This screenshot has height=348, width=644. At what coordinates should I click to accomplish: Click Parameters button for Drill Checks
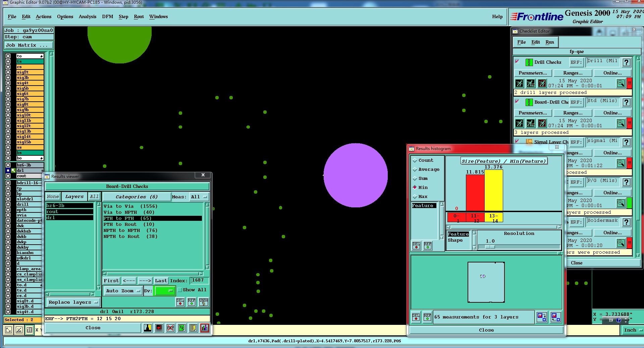[x=533, y=73]
